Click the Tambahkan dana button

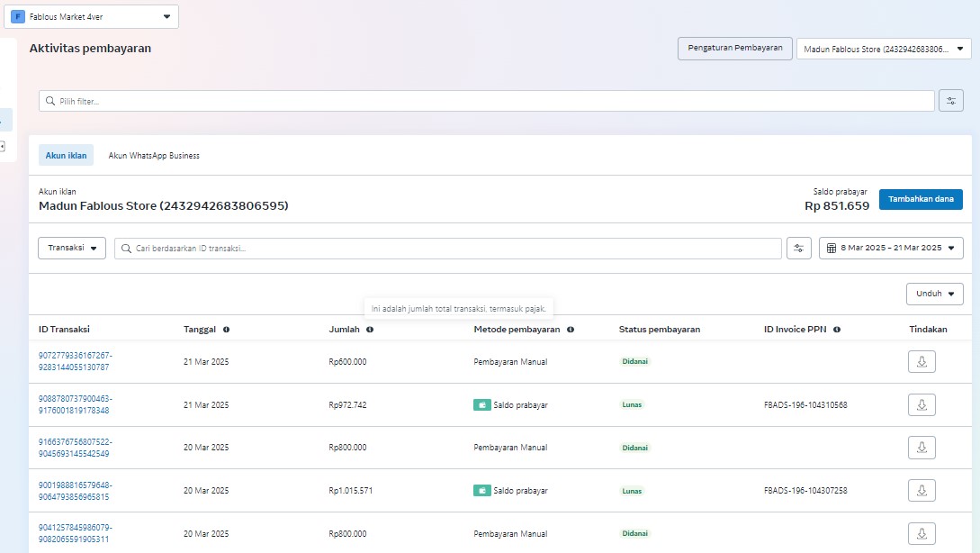click(920, 199)
